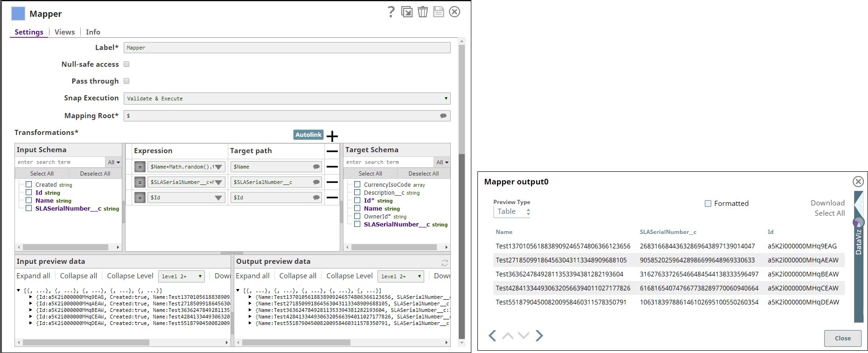Screen dimensions: 868x353
Task: Go to previous page in Mapper output0
Action: [492, 335]
